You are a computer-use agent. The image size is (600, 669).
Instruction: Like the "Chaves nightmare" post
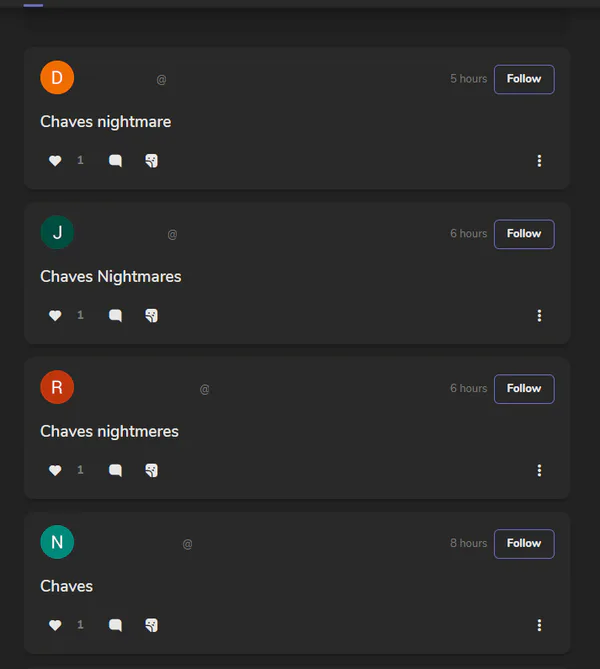click(x=55, y=161)
